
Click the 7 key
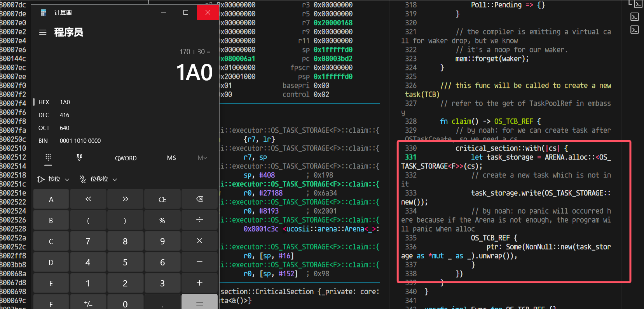point(88,241)
